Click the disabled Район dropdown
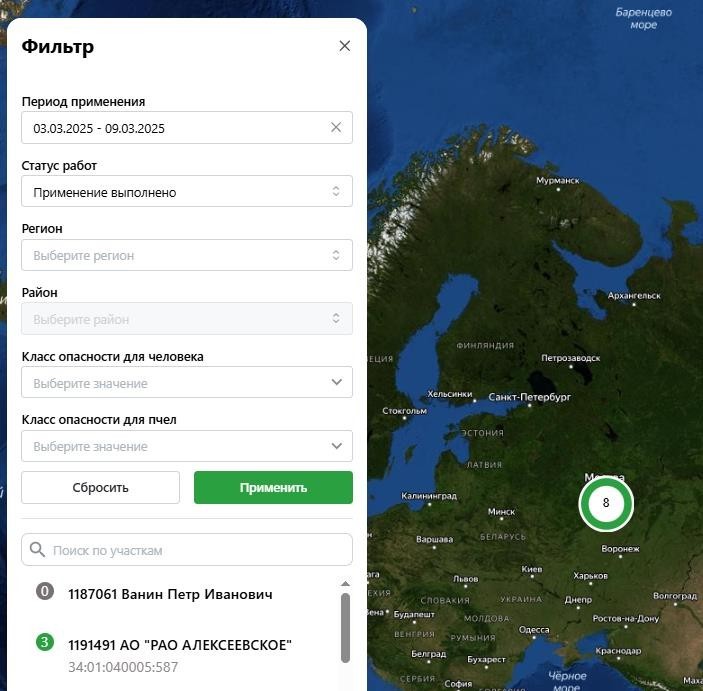The height and width of the screenshot is (691, 703). (x=186, y=319)
